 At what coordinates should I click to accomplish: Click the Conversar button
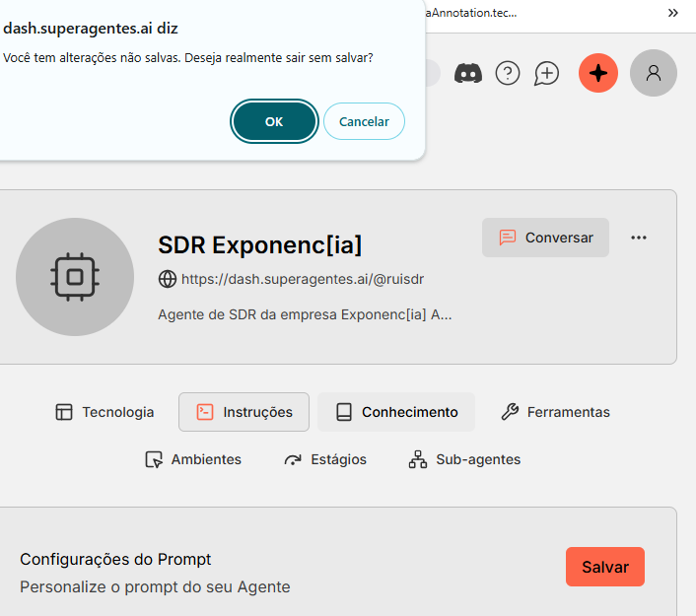click(x=545, y=238)
